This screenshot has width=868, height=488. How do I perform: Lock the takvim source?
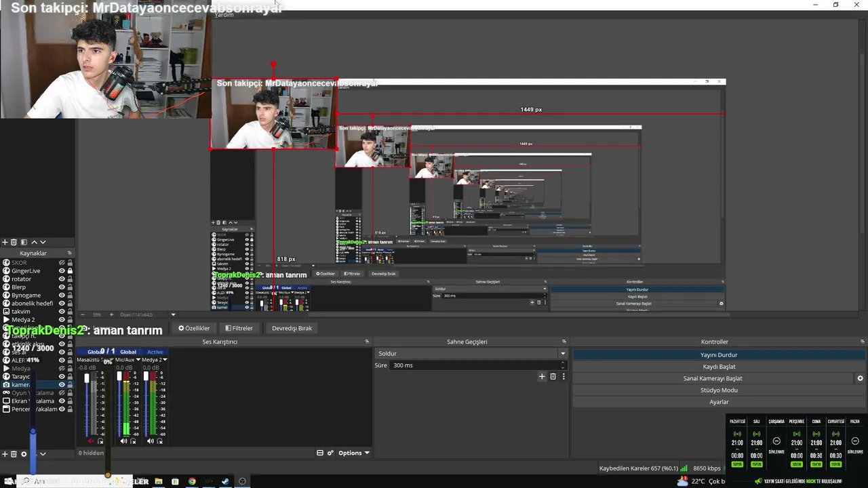click(70, 312)
